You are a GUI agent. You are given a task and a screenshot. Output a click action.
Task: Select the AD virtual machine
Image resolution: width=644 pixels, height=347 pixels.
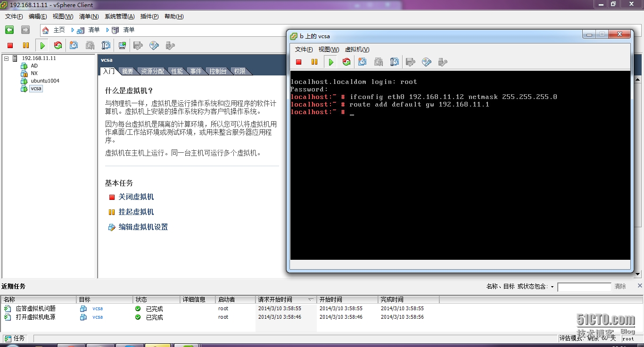[x=34, y=66]
